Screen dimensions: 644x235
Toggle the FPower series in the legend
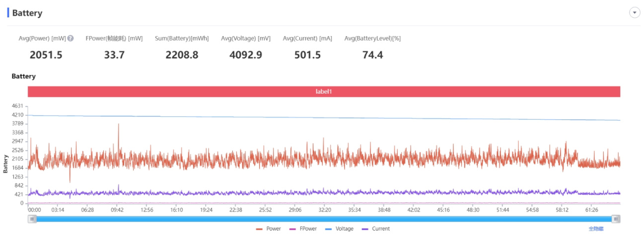[x=303, y=229]
